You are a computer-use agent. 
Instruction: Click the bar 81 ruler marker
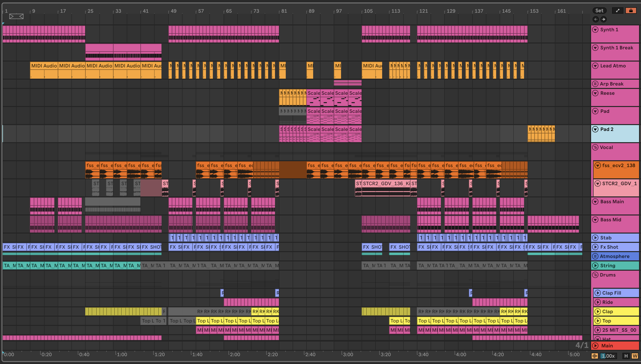(x=284, y=11)
